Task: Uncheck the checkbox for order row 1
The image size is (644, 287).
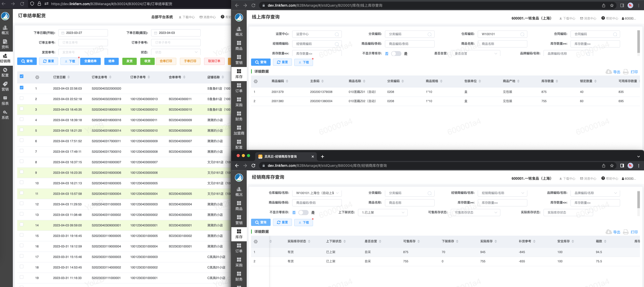Action: point(22,88)
